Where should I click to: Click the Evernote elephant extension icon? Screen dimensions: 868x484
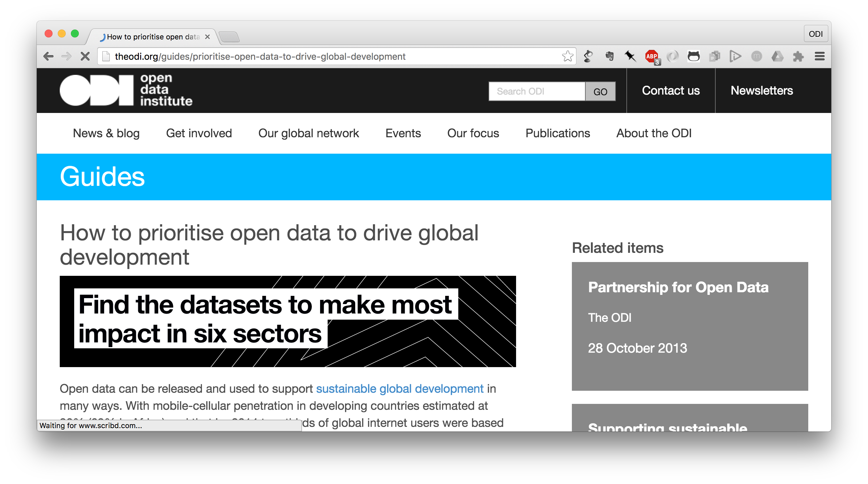[x=609, y=56]
